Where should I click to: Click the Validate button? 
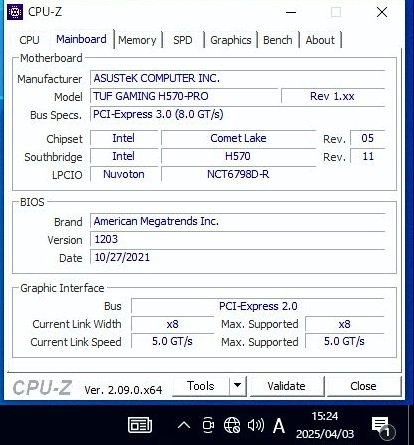[x=286, y=386]
